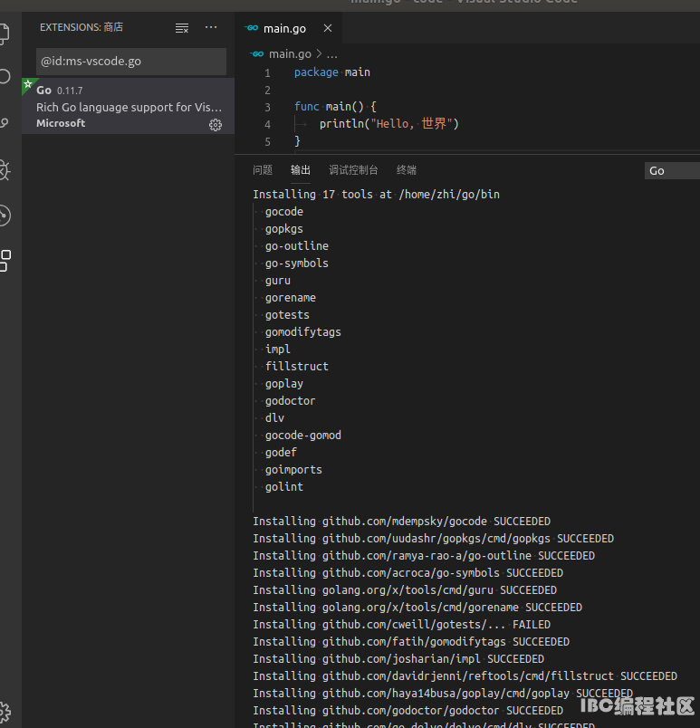
Task: Click golang.org gorename install line
Action: (x=417, y=608)
